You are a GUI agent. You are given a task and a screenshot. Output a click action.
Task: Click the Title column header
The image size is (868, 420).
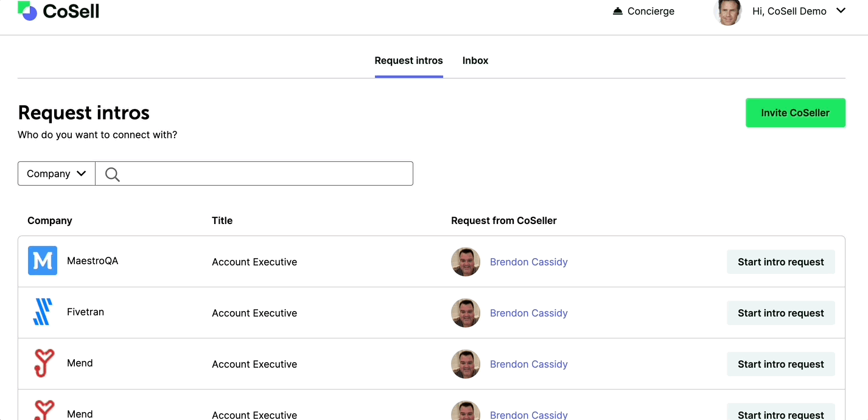[x=222, y=220]
